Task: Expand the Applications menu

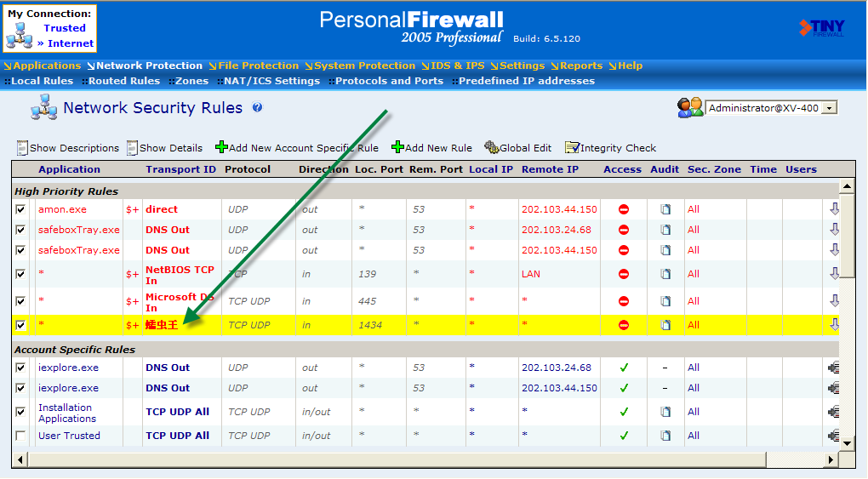Action: 43,66
